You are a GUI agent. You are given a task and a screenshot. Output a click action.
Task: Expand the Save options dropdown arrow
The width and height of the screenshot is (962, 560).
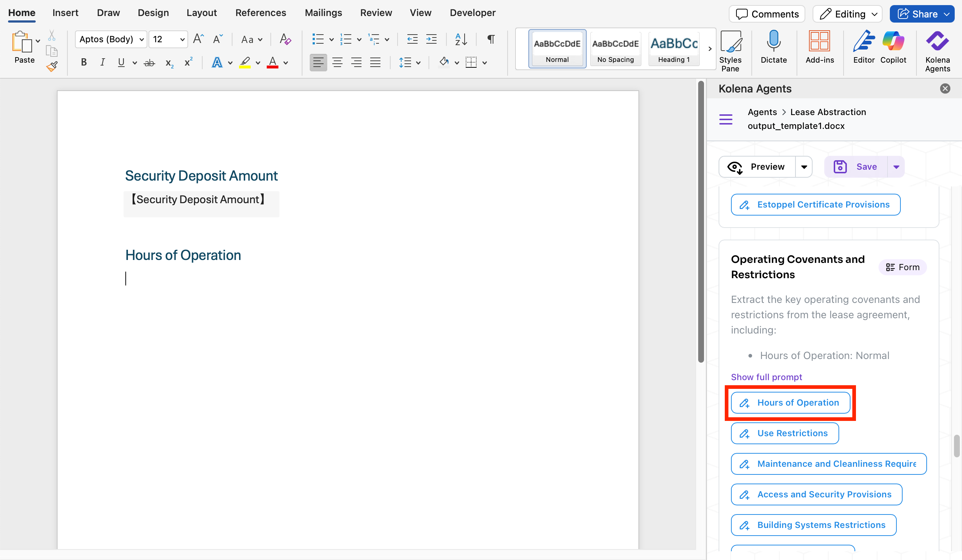point(896,167)
